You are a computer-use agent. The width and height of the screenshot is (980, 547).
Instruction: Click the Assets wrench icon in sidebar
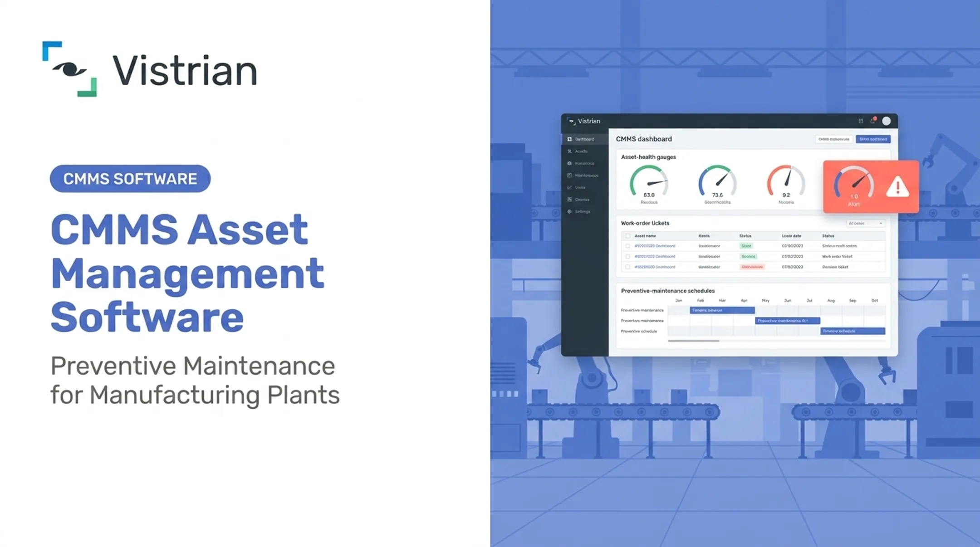pos(569,151)
